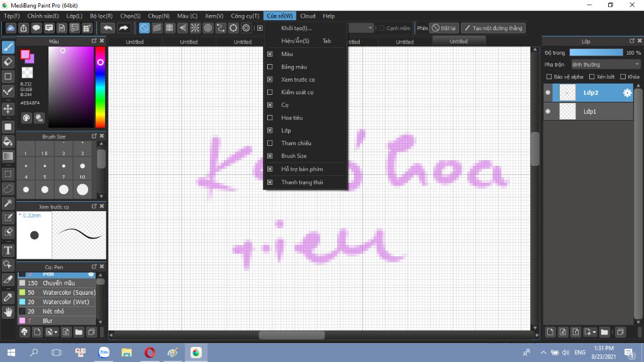Enable the Khóa layer lock checkbox
This screenshot has width=644, height=362.
(x=623, y=77)
